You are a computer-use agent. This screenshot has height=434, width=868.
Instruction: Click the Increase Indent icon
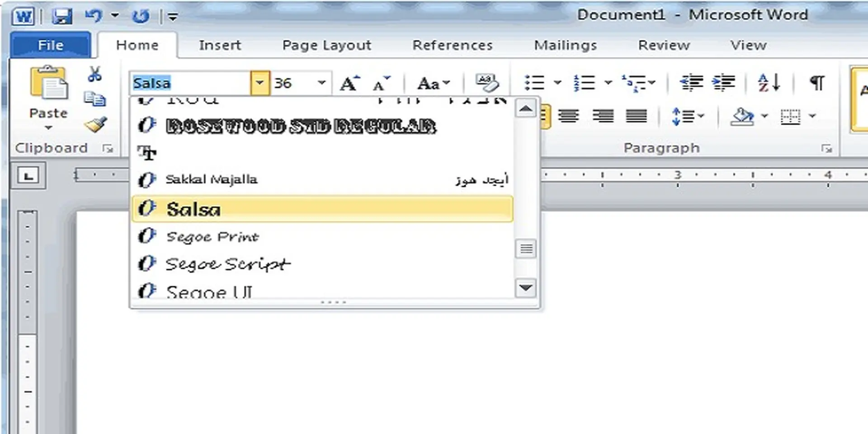[724, 82]
